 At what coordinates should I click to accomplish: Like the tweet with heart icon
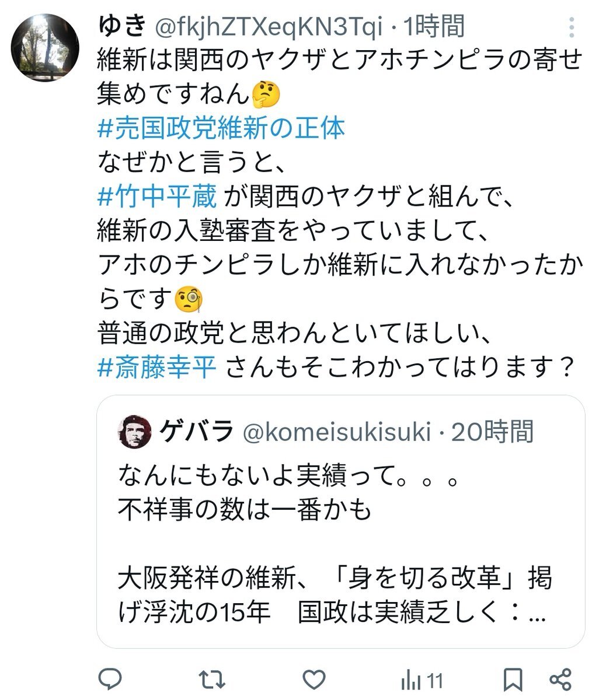315,680
